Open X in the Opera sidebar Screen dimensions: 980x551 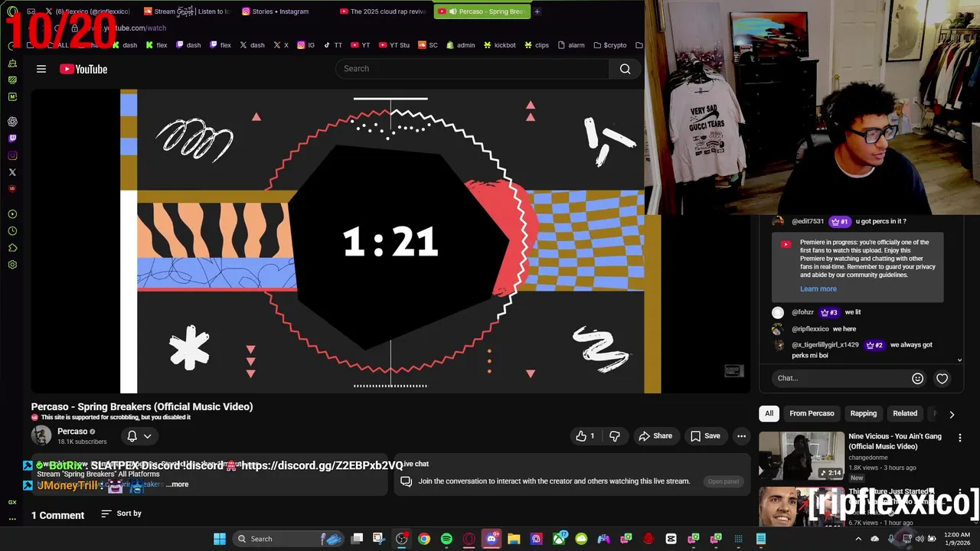12,172
